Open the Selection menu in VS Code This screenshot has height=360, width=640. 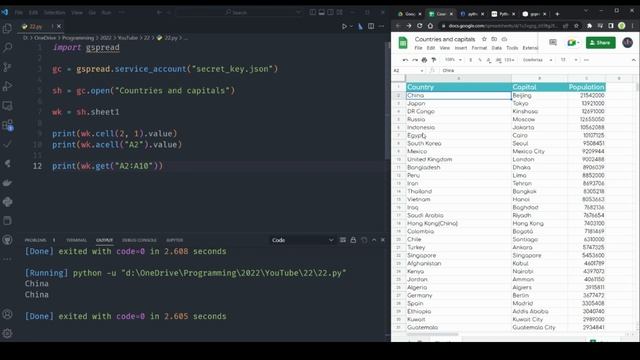coord(55,13)
